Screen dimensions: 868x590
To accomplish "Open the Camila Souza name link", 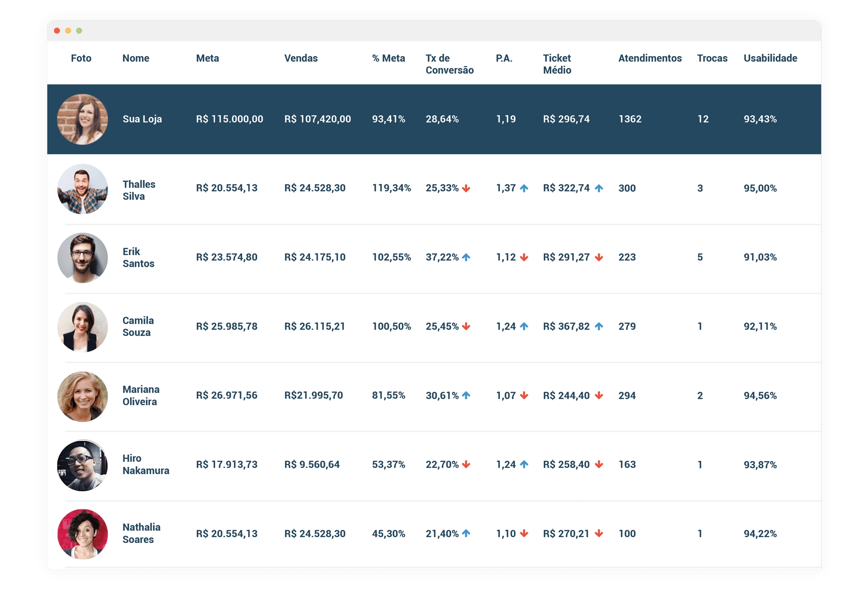I will tap(138, 326).
